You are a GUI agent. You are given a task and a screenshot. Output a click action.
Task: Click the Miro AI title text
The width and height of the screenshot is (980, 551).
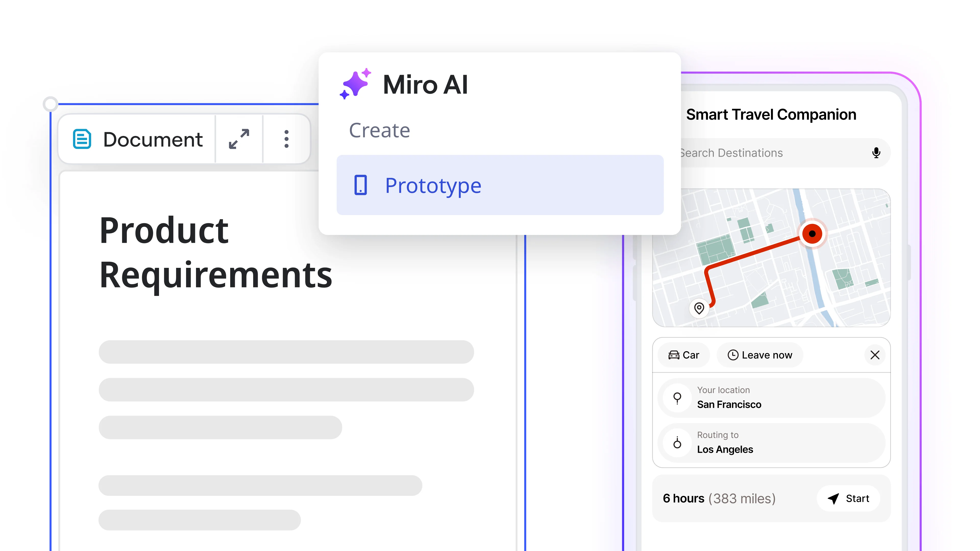[x=425, y=84]
